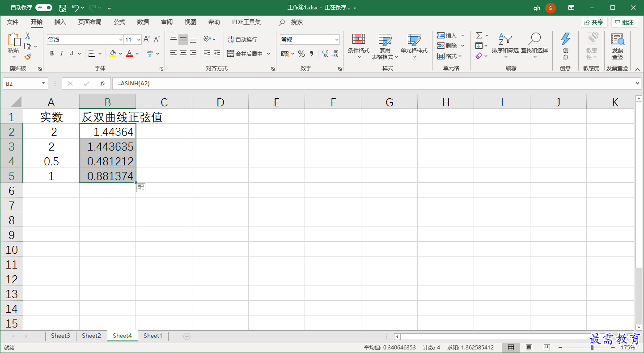The image size is (644, 353).
Task: Add a new sheet with plus button
Action: tap(187, 336)
